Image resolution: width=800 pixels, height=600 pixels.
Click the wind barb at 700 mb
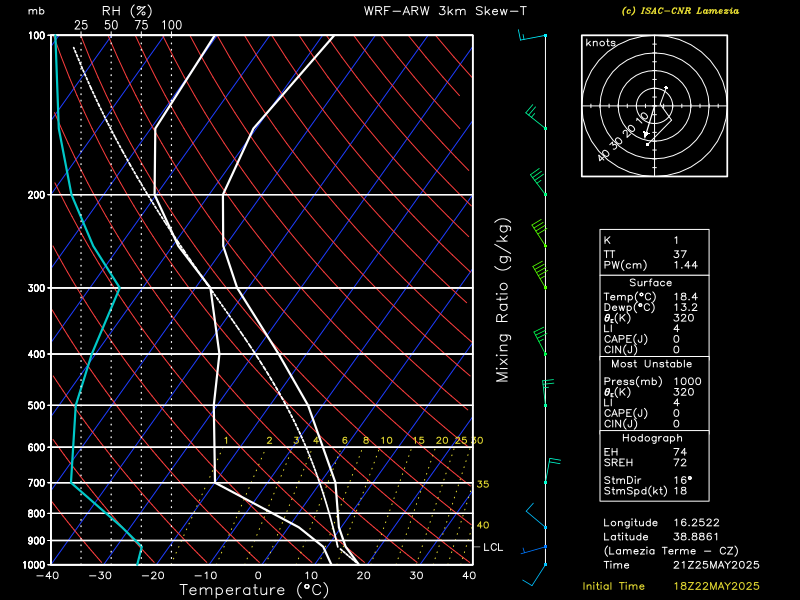pos(552,470)
